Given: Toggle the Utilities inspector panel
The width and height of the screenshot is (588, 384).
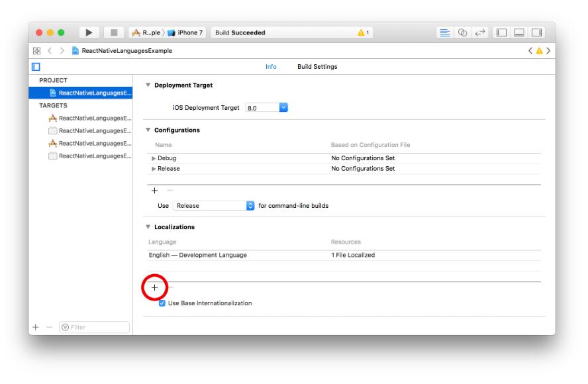Looking at the screenshot, I should (536, 32).
